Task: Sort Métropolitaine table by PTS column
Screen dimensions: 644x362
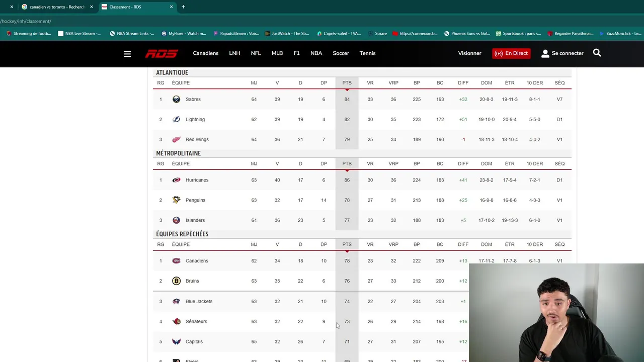Action: [x=347, y=163]
